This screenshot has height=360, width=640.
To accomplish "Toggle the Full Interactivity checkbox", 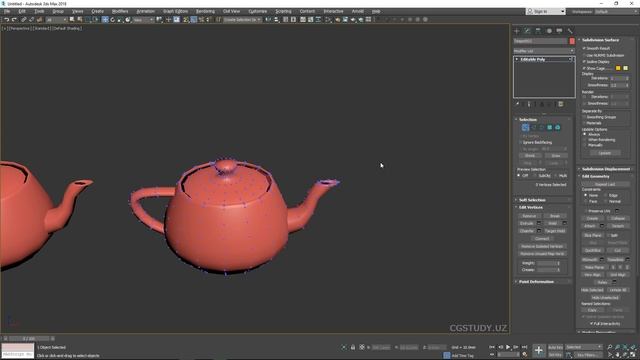I will (591, 324).
